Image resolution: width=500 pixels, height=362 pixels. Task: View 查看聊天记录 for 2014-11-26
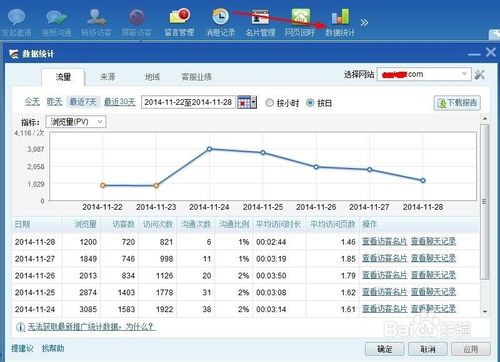[x=433, y=275]
